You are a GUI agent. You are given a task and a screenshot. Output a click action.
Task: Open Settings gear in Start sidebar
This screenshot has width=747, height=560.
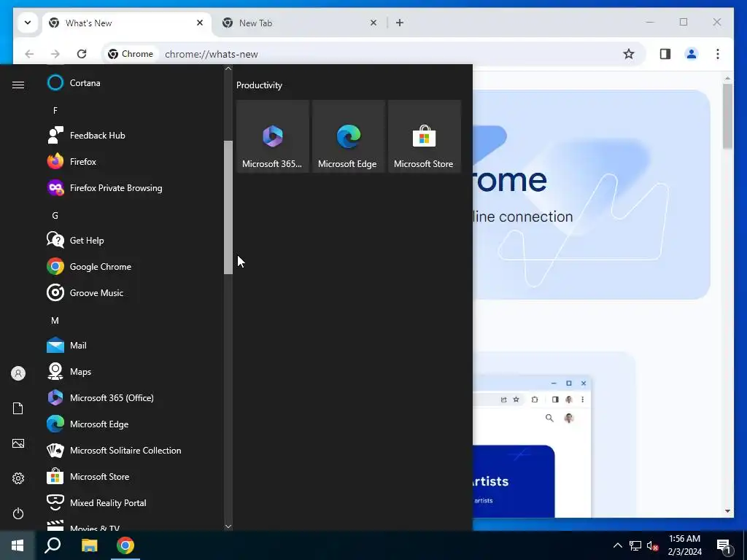(x=18, y=478)
